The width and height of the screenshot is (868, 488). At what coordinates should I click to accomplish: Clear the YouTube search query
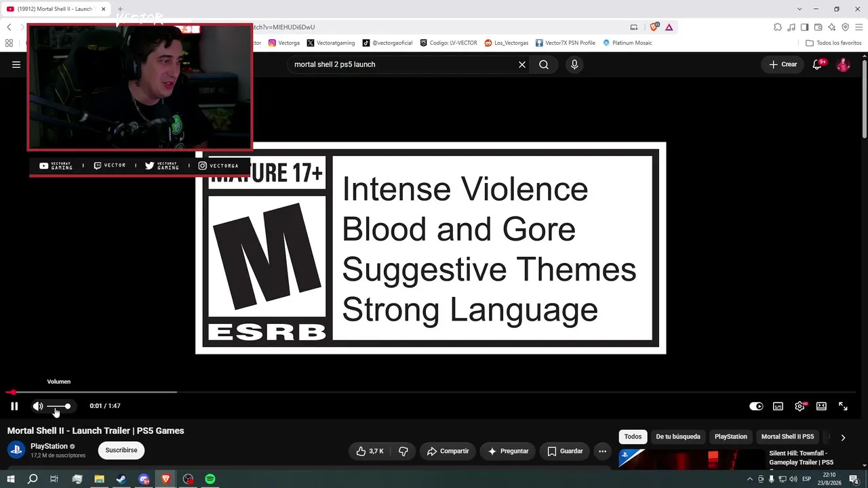(522, 64)
